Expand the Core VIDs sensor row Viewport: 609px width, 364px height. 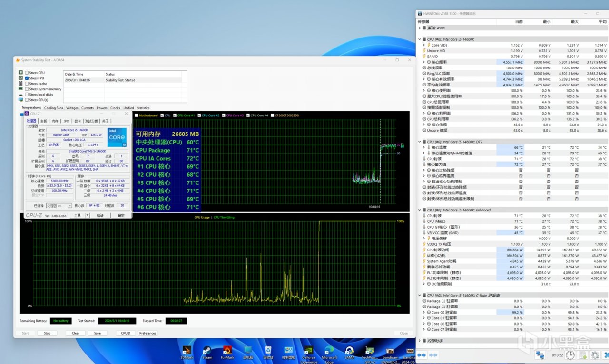tap(424, 45)
